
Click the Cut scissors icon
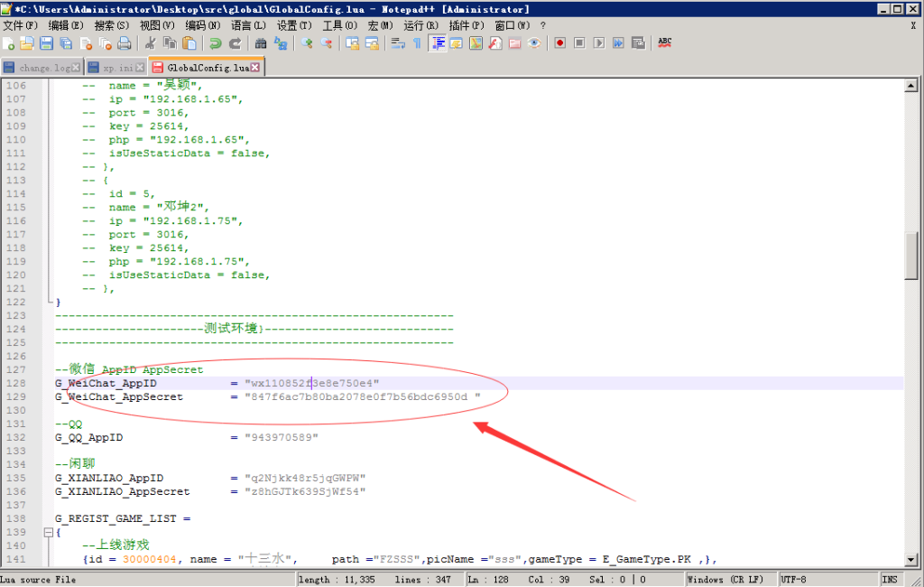pos(150,43)
